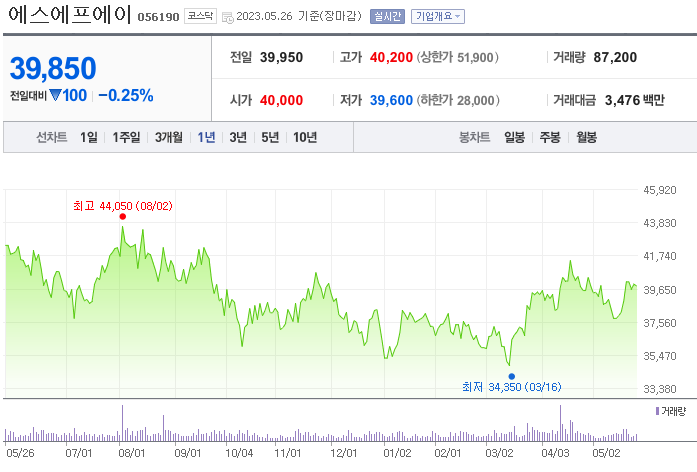Click the red 최고 high point marker
697x472 pixels.
pos(123,216)
